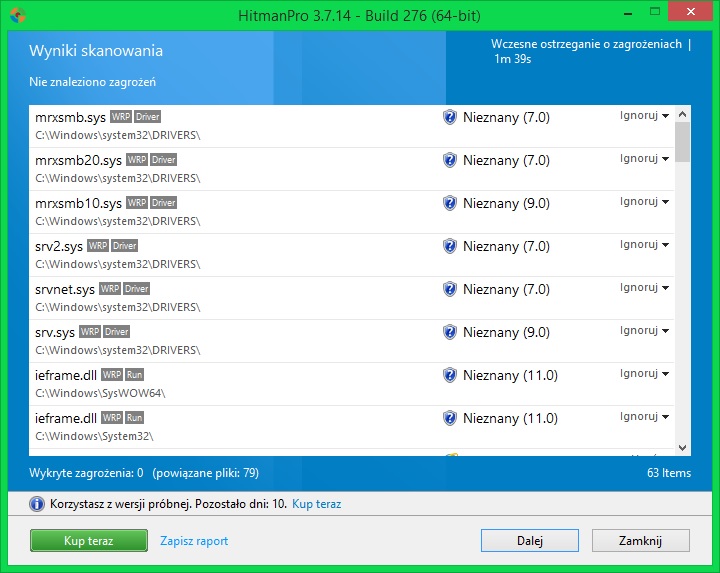Screen dimensions: 720x573
Task: Click shield icon for srv.sys
Action: click(x=450, y=332)
